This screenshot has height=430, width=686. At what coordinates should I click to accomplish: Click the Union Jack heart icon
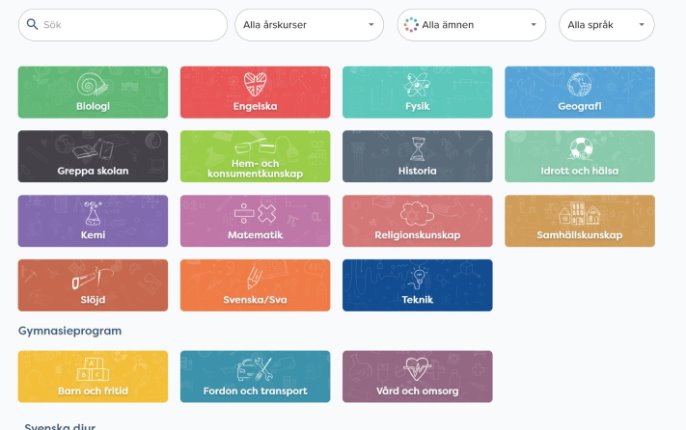click(x=255, y=84)
